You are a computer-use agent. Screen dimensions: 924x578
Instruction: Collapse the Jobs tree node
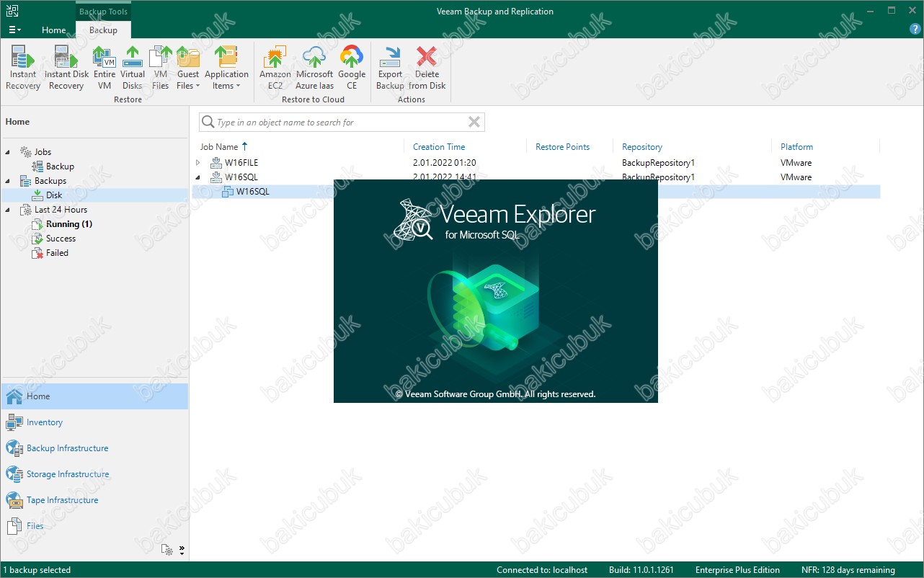(8, 152)
